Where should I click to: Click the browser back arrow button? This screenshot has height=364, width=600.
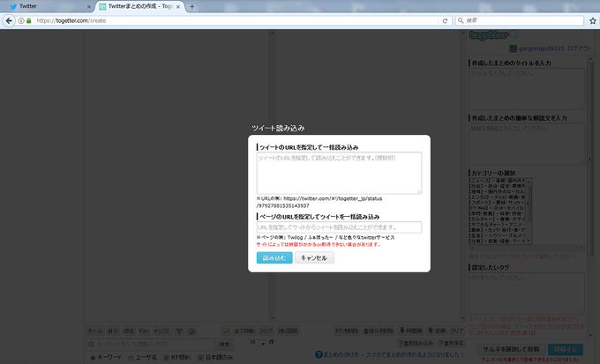(9, 20)
